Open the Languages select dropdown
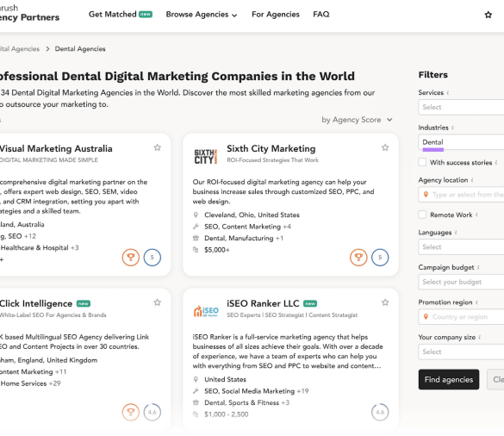This screenshot has height=436, width=504. tap(461, 247)
